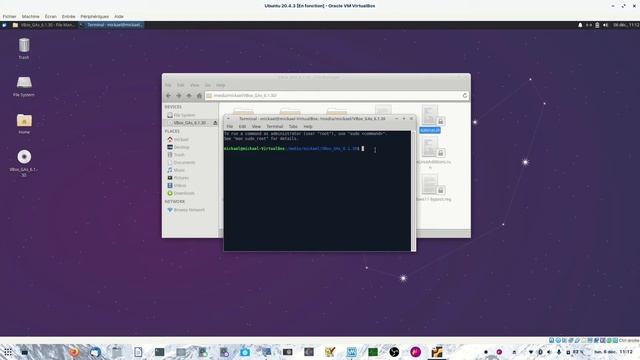Open VirtualBox Aide menu
Viewport: 640px width, 360px height.
pos(119,16)
